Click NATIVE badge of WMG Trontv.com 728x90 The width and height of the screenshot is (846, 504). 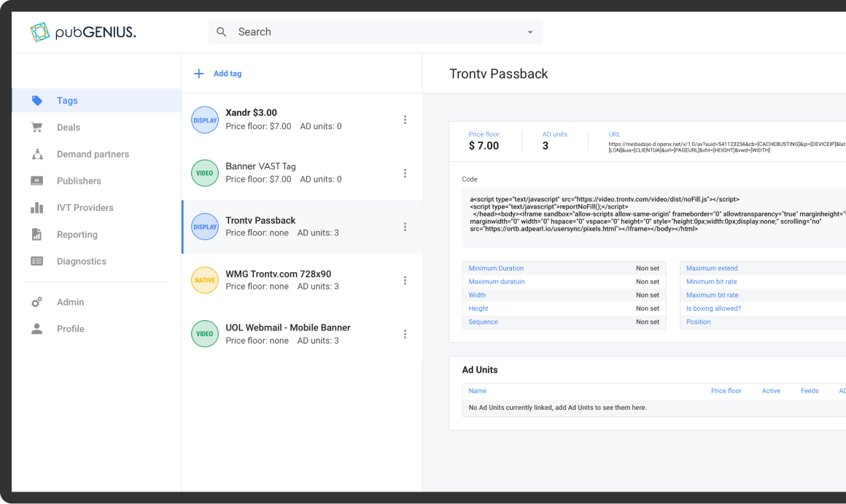(205, 280)
